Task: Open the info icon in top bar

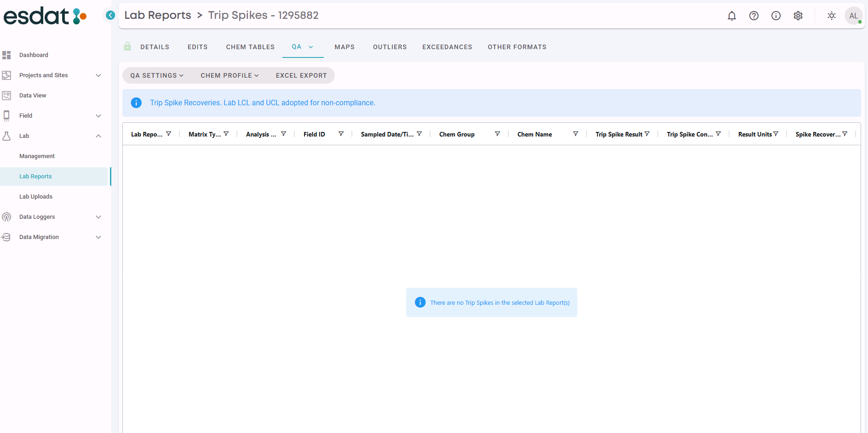Action: (x=776, y=16)
